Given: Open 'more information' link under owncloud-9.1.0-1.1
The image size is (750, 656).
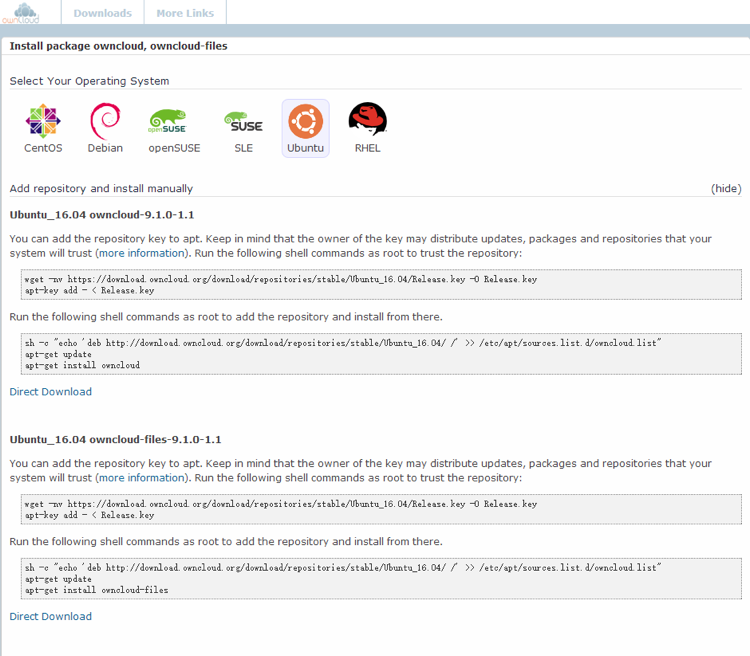Looking at the screenshot, I should point(142,253).
